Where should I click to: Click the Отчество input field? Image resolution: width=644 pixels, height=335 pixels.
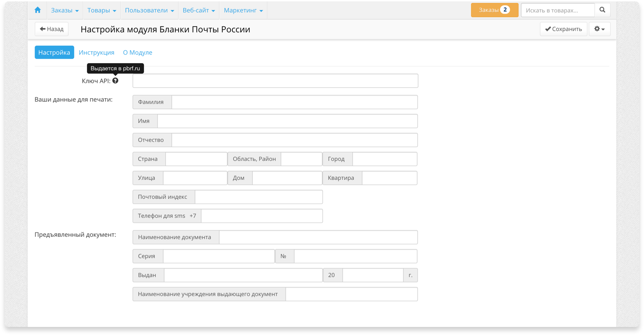(x=294, y=140)
